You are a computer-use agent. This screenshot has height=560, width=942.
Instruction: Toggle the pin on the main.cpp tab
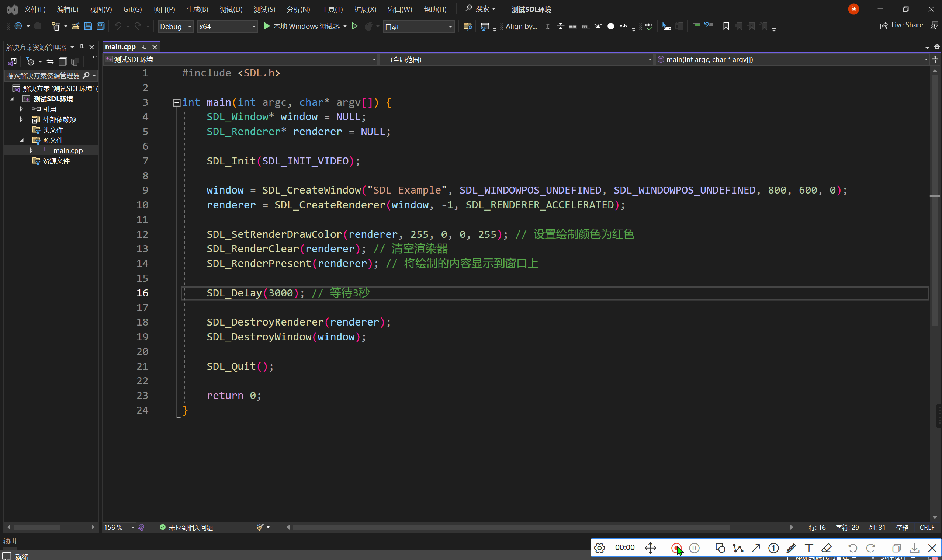pos(144,47)
